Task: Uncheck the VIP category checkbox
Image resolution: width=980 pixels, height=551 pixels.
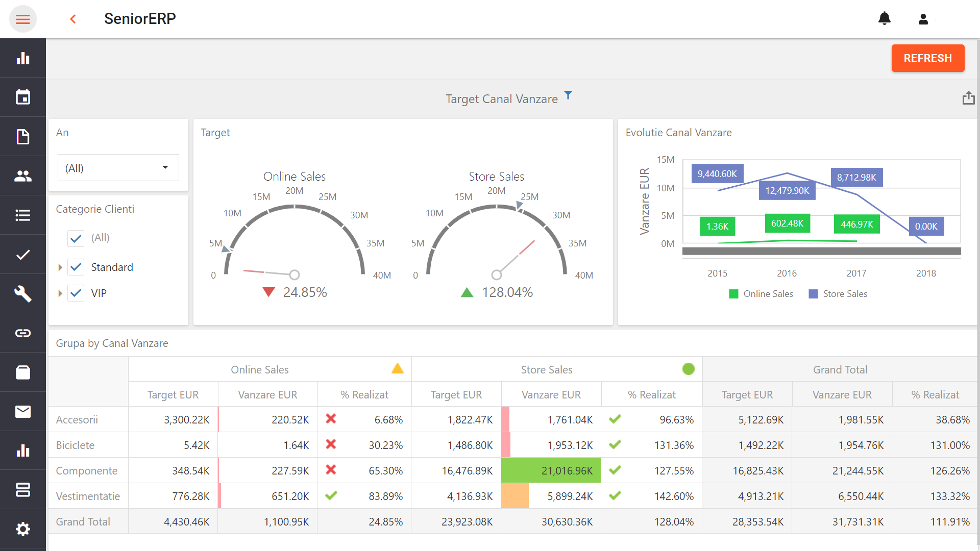Action: coord(76,293)
